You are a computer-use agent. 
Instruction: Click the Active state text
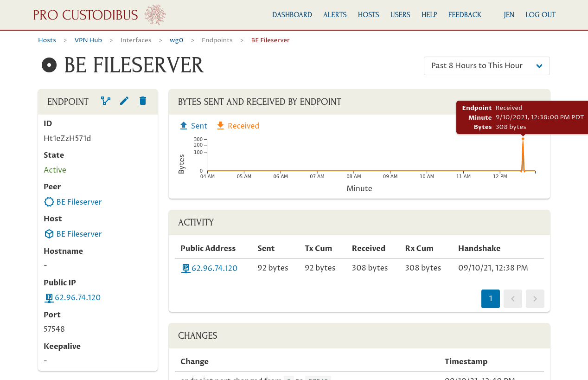click(55, 170)
